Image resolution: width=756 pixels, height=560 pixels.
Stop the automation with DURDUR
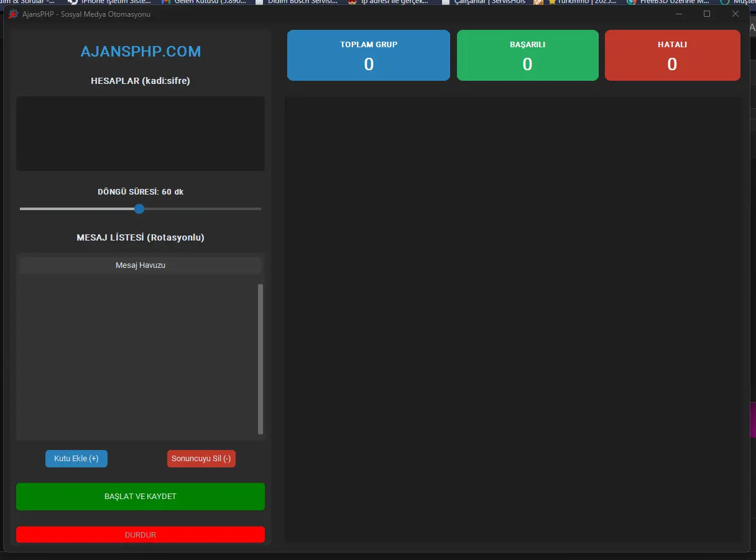coord(141,535)
